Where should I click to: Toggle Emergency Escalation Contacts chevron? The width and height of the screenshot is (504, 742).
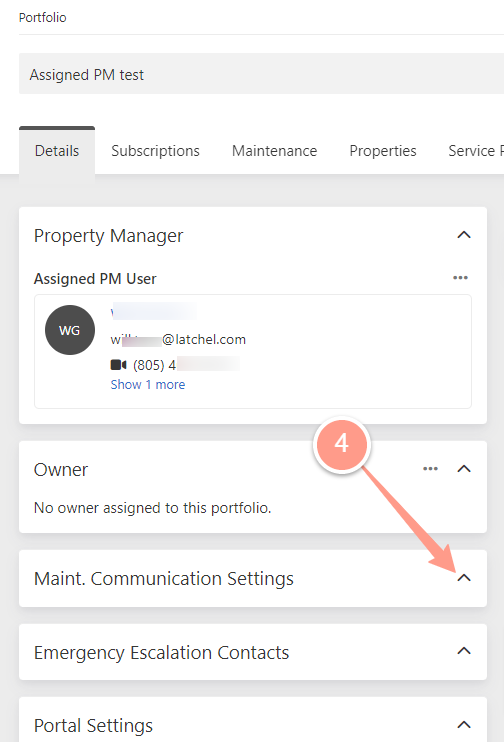(x=464, y=651)
